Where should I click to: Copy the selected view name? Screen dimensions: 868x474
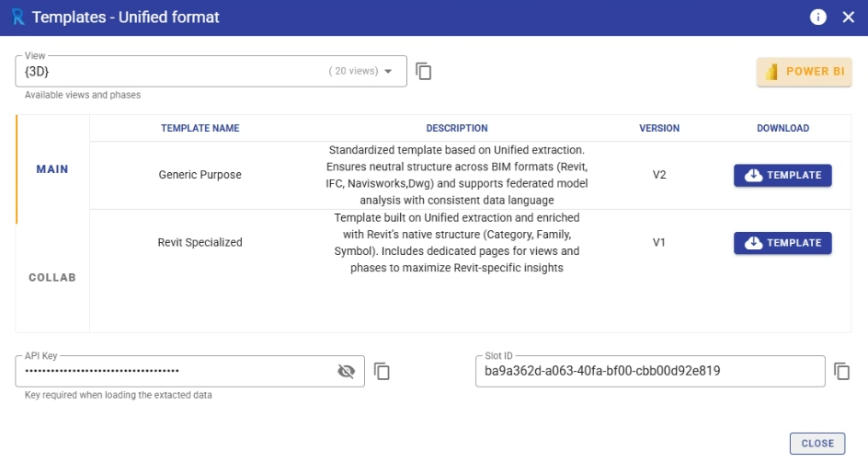point(424,71)
